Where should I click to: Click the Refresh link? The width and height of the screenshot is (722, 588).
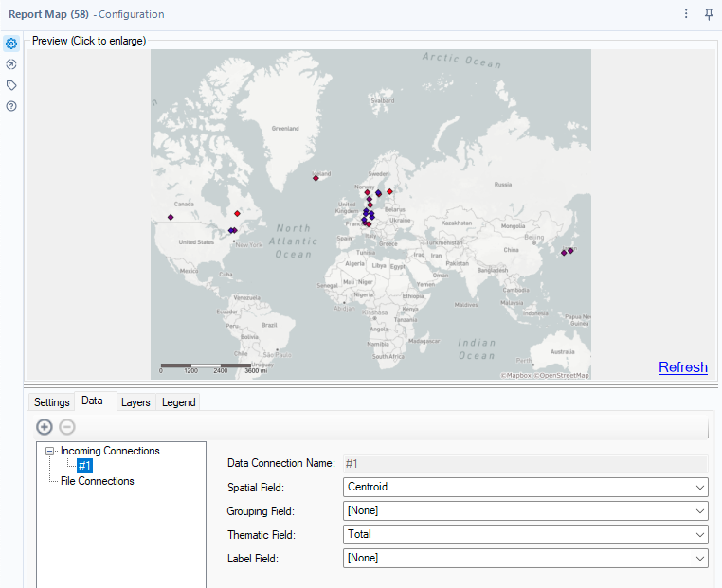point(683,367)
